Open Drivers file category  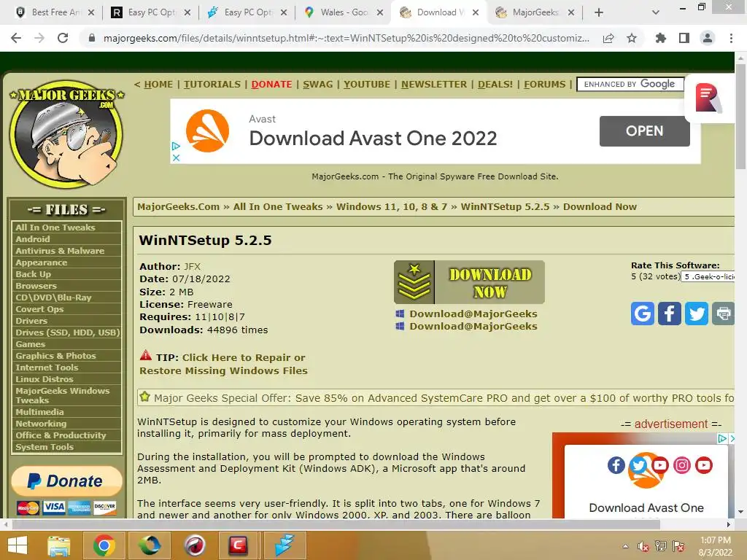[x=31, y=321]
